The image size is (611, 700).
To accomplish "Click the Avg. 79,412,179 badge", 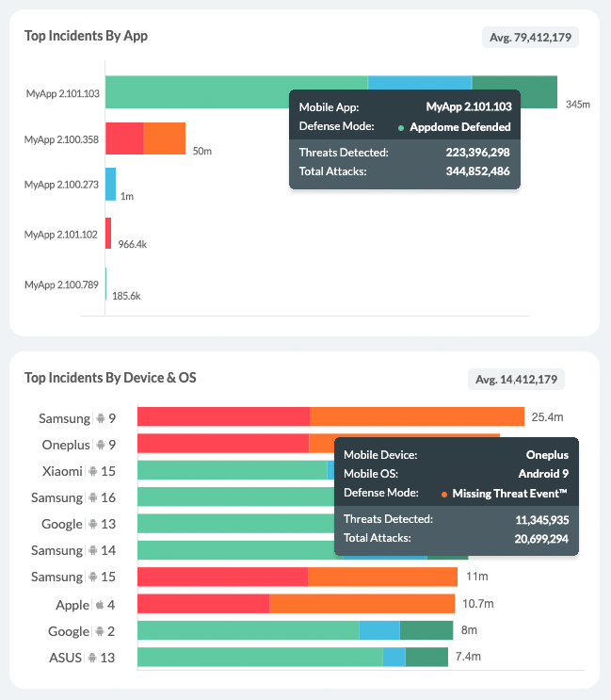I will [x=530, y=38].
